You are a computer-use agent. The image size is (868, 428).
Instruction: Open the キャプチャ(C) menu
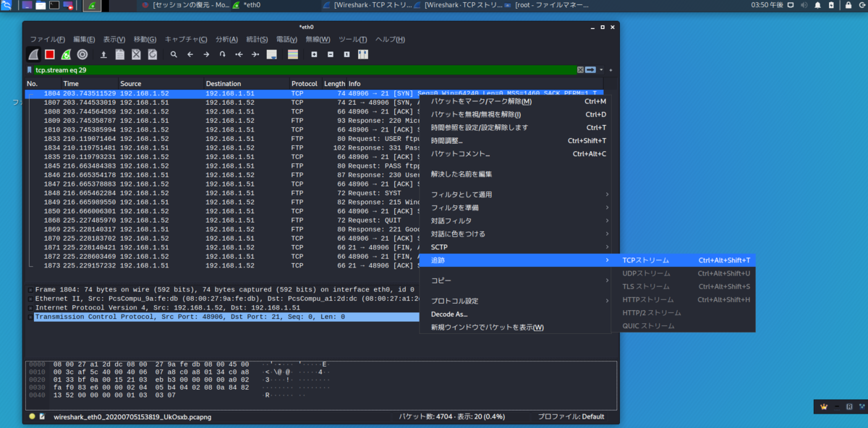click(186, 39)
